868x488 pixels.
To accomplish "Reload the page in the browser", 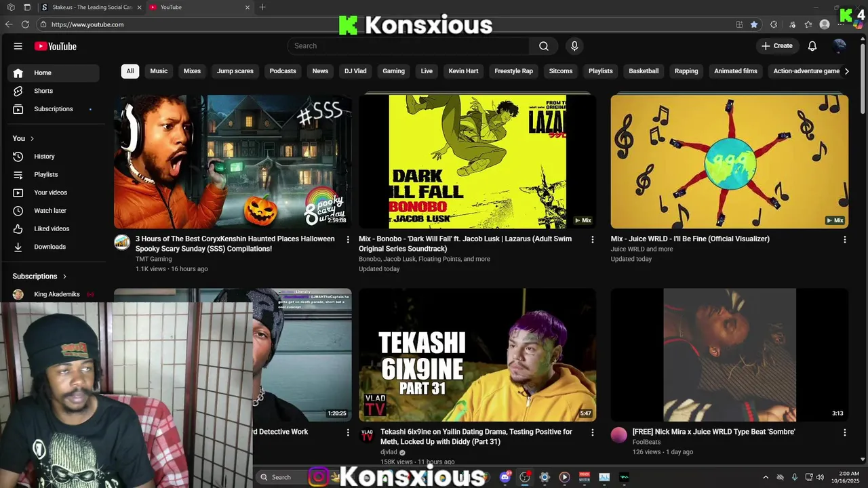I will point(25,24).
